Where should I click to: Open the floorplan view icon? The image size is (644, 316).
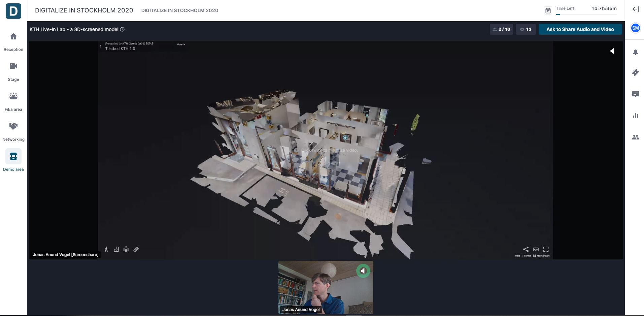[x=116, y=249]
